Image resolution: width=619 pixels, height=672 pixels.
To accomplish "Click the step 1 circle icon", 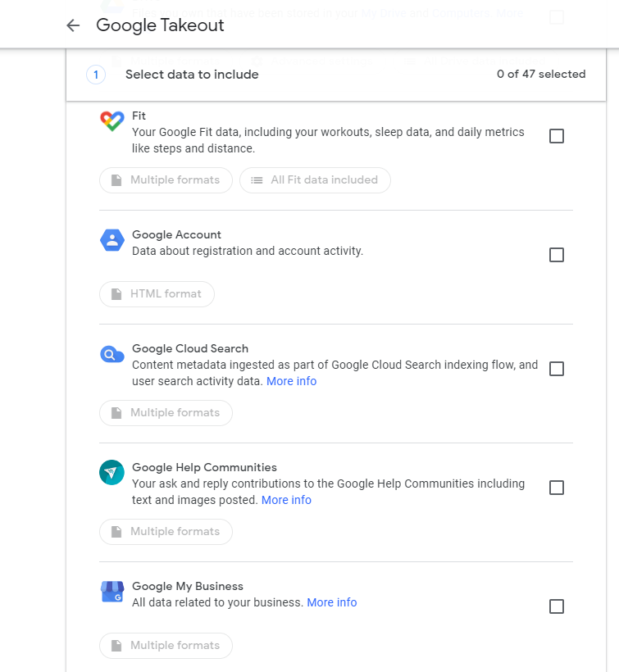I will pos(96,75).
